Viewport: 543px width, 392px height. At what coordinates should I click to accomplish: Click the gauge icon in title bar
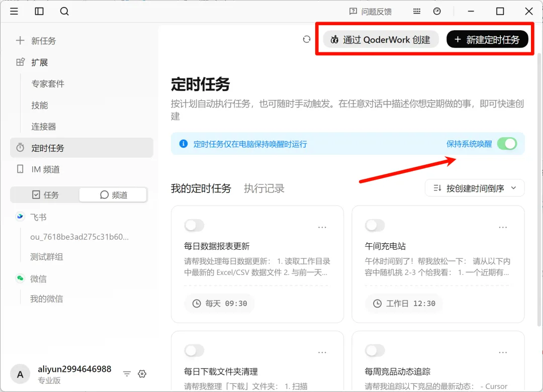pos(437,12)
